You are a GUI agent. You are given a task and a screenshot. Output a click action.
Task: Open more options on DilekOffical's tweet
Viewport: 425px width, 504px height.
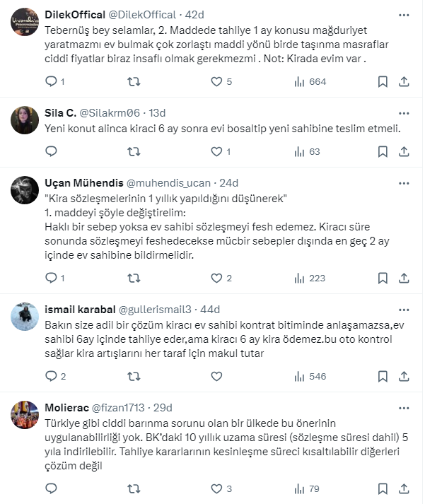[x=405, y=14]
